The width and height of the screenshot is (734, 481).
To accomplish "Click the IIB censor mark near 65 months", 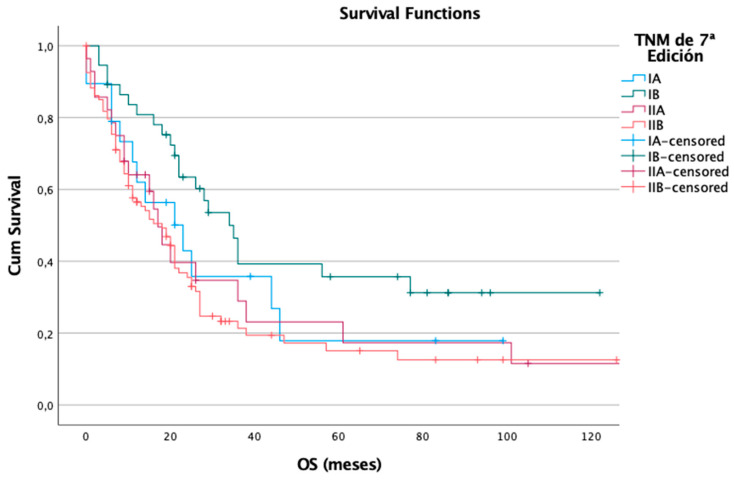I will pos(360,350).
